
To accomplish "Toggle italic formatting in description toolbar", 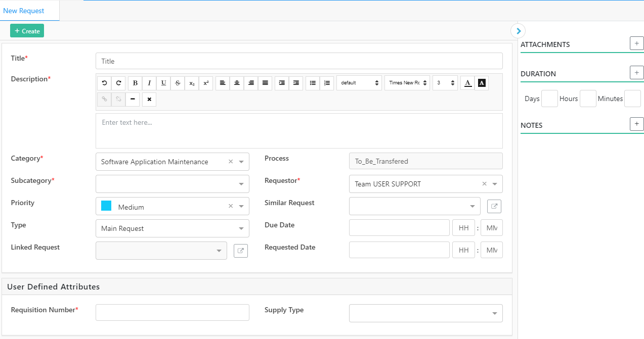I will click(149, 83).
